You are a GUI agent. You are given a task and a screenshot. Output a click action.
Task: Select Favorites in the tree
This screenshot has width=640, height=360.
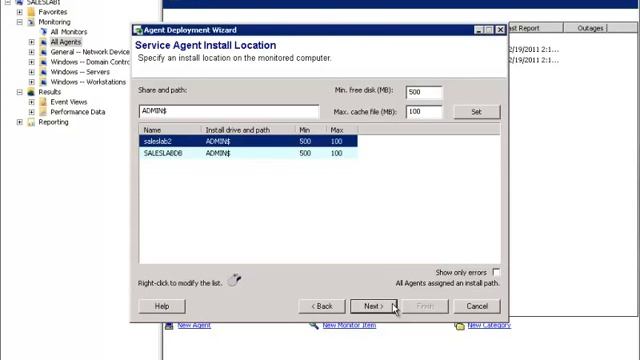point(53,12)
